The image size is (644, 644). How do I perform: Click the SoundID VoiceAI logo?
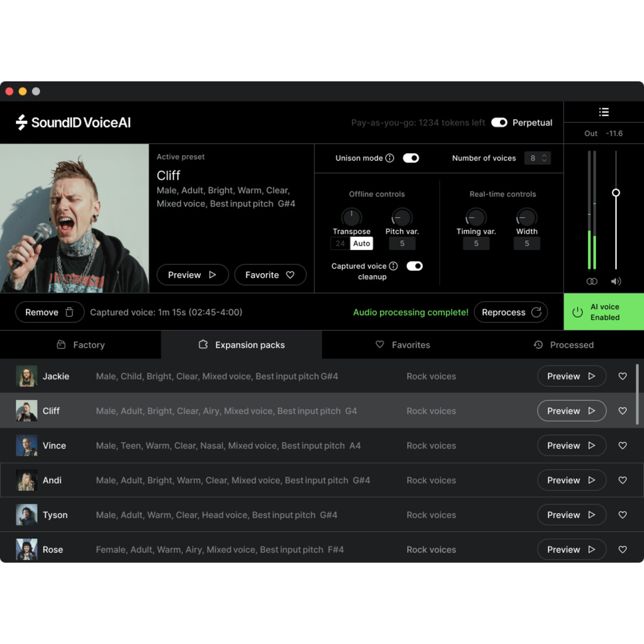[73, 122]
